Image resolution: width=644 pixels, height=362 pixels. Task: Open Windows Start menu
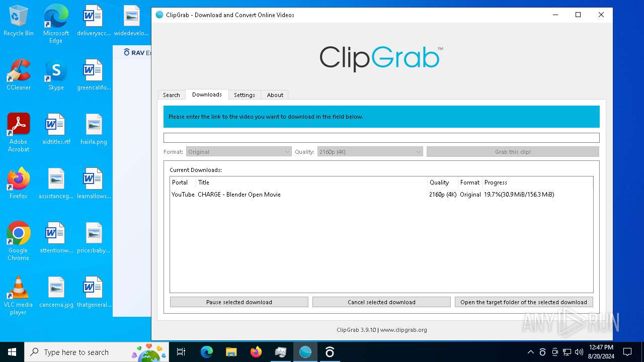[12, 352]
